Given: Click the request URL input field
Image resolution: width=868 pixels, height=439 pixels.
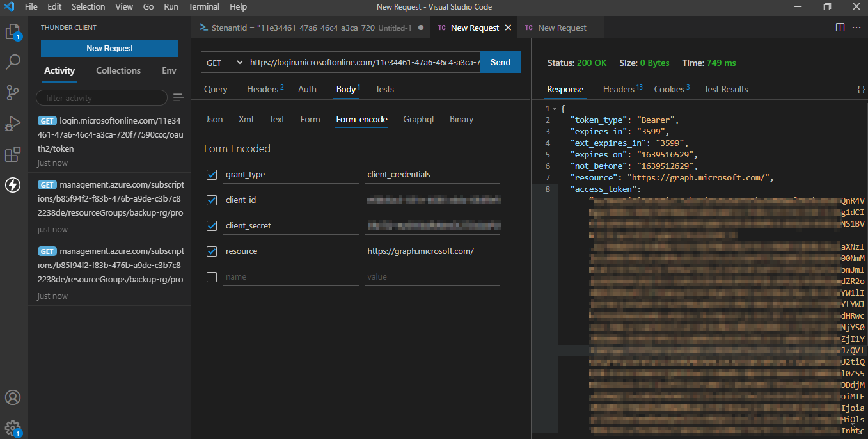Looking at the screenshot, I should (363, 62).
